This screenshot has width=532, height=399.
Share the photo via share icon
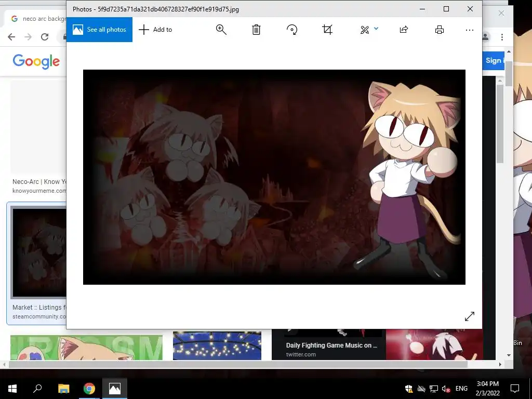click(404, 30)
